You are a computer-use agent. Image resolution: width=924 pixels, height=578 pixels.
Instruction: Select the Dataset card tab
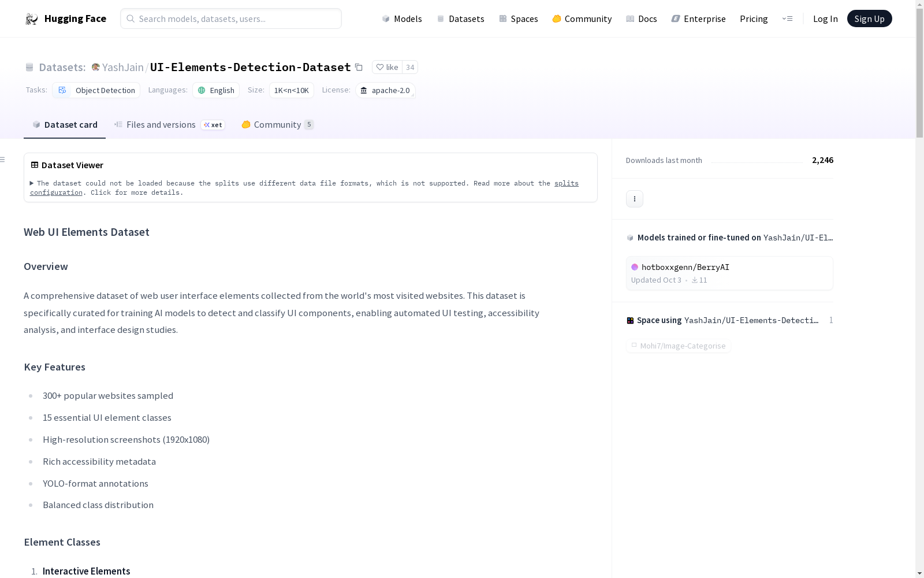coord(65,125)
